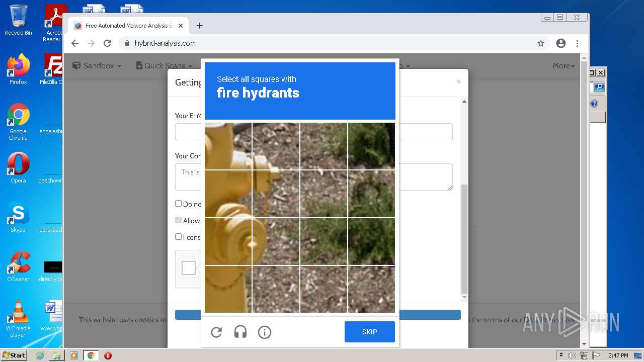Screen dimensions: 644x362
Task: Open CCleaner desktop shortcut
Action: (x=18, y=266)
